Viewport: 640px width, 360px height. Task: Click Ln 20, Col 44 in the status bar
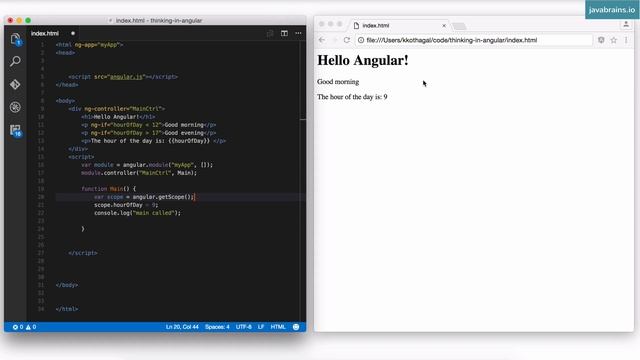pyautogui.click(x=182, y=327)
